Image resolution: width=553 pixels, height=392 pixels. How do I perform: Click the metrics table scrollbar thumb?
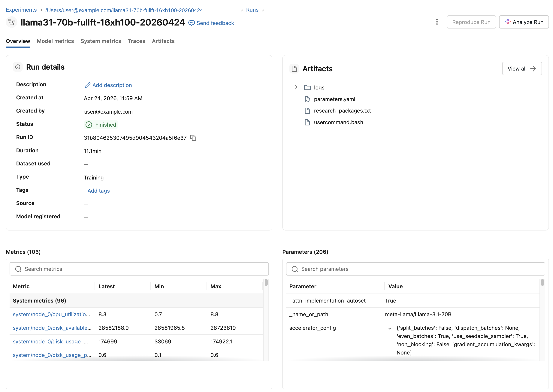point(266,283)
